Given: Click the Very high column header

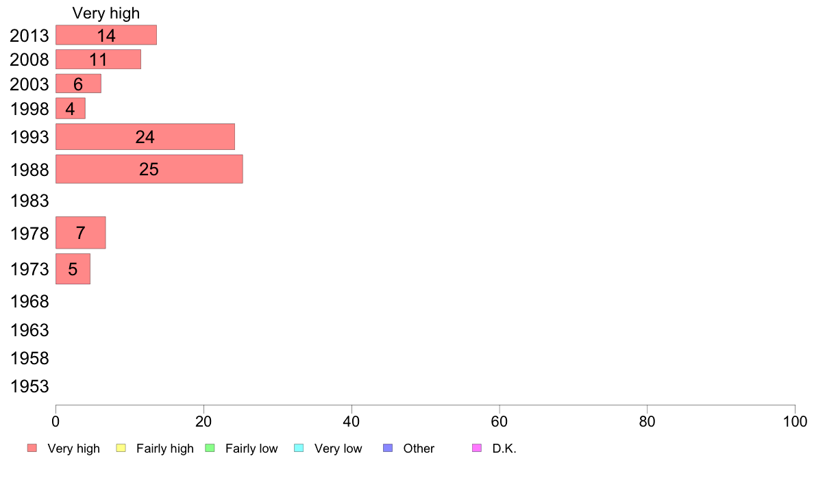Looking at the screenshot, I should coord(106,13).
